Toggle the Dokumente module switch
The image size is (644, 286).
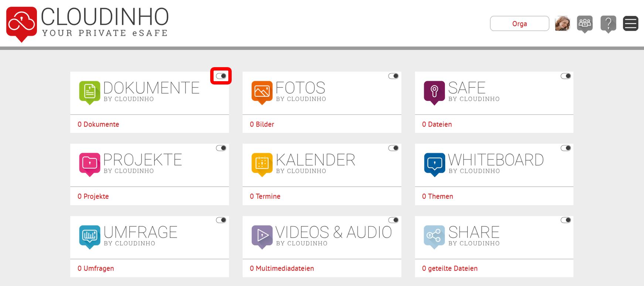point(221,76)
